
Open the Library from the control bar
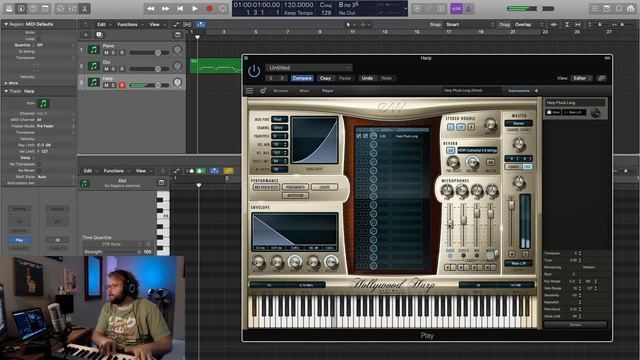[x=9, y=8]
